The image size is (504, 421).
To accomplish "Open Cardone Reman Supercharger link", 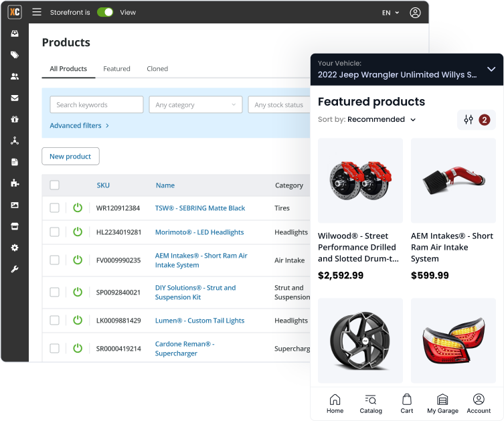I will pos(185,348).
